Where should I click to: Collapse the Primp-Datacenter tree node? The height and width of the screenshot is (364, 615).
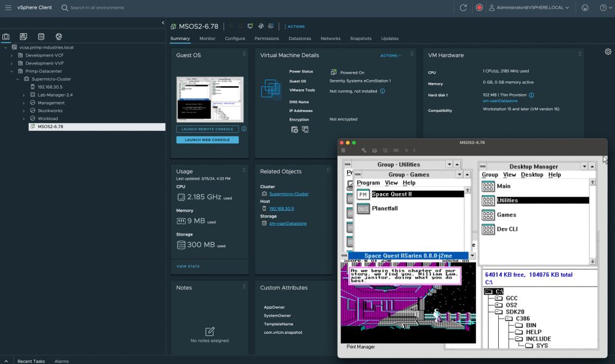(x=12, y=71)
